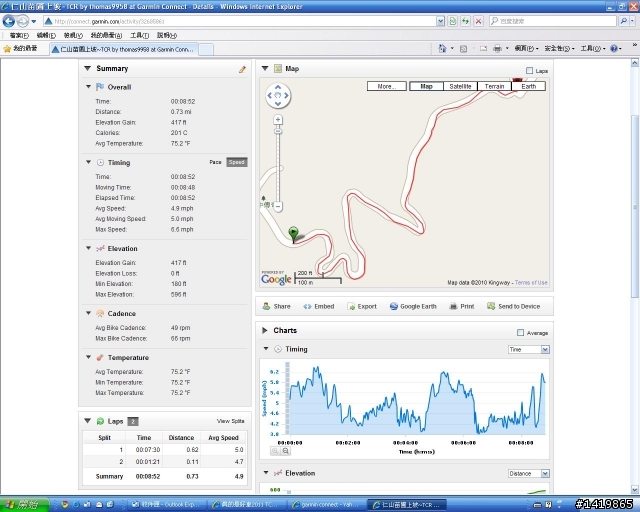The height and width of the screenshot is (512, 640).
Task: Enable the Laps checkbox above map
Action: point(529,71)
